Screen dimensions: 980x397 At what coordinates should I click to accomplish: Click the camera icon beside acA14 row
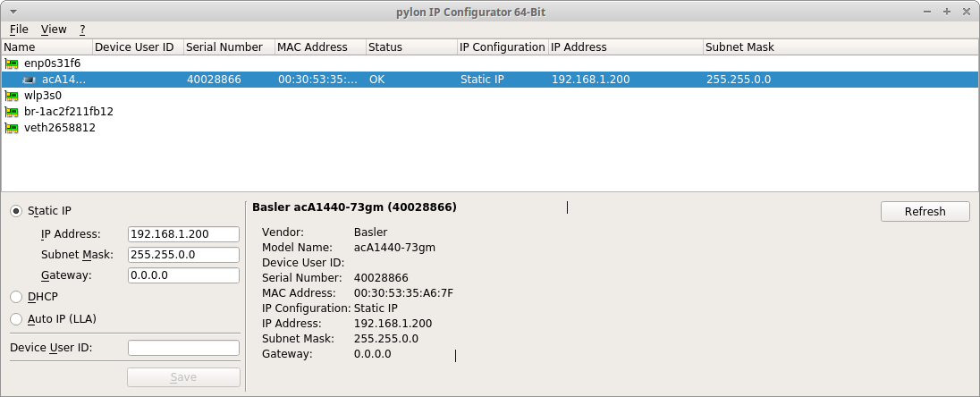30,80
